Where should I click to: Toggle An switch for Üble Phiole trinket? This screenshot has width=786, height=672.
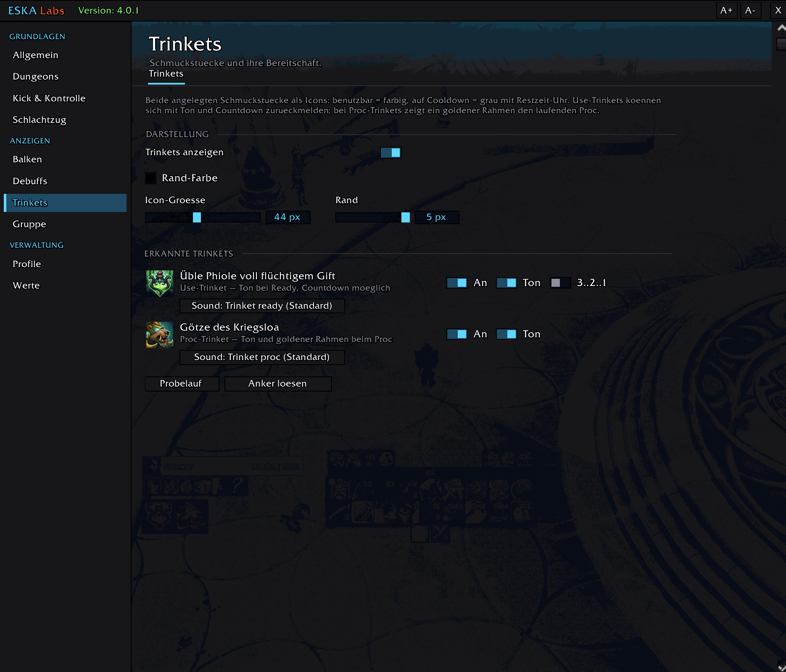[x=457, y=283]
